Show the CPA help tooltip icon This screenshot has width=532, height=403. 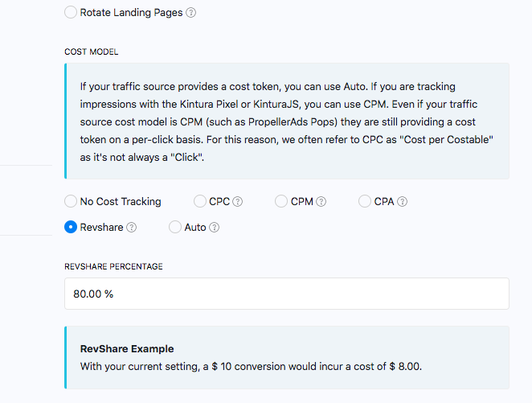point(402,202)
